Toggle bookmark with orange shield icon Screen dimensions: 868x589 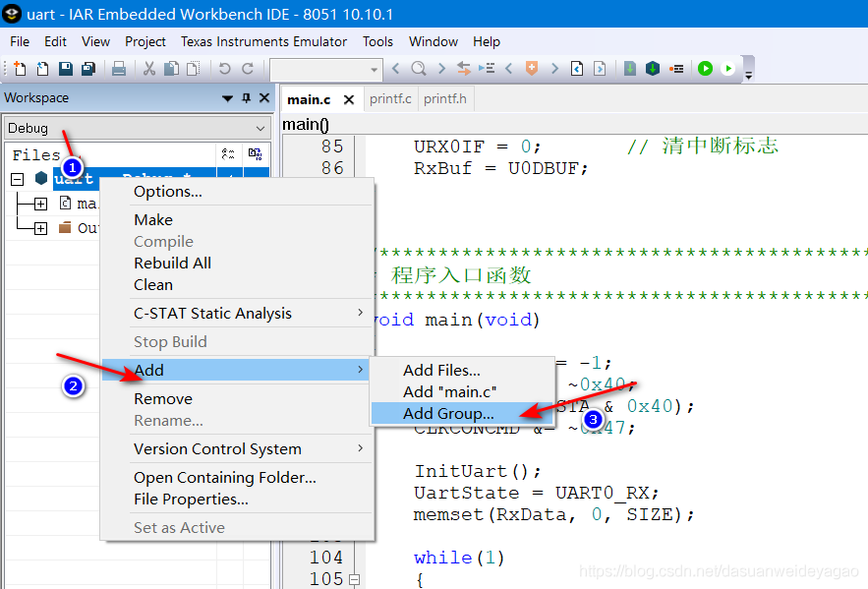click(532, 69)
